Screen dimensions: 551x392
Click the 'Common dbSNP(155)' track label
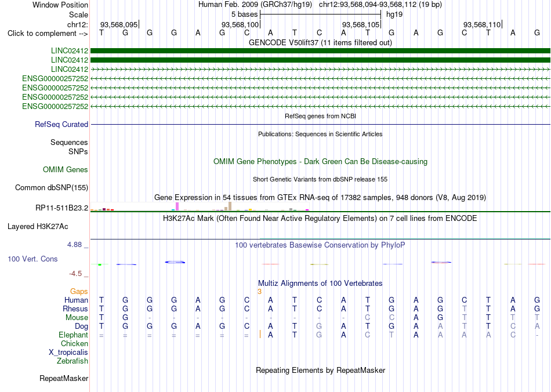point(52,187)
